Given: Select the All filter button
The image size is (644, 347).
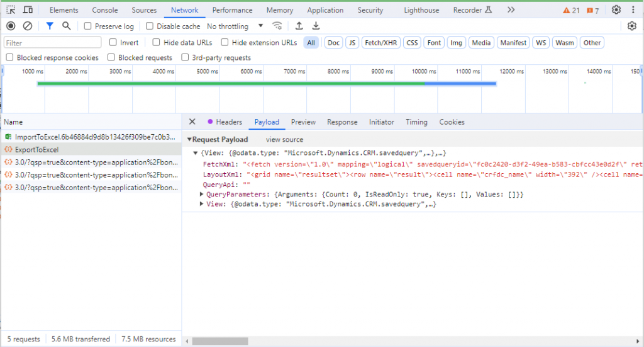Looking at the screenshot, I should [x=311, y=43].
